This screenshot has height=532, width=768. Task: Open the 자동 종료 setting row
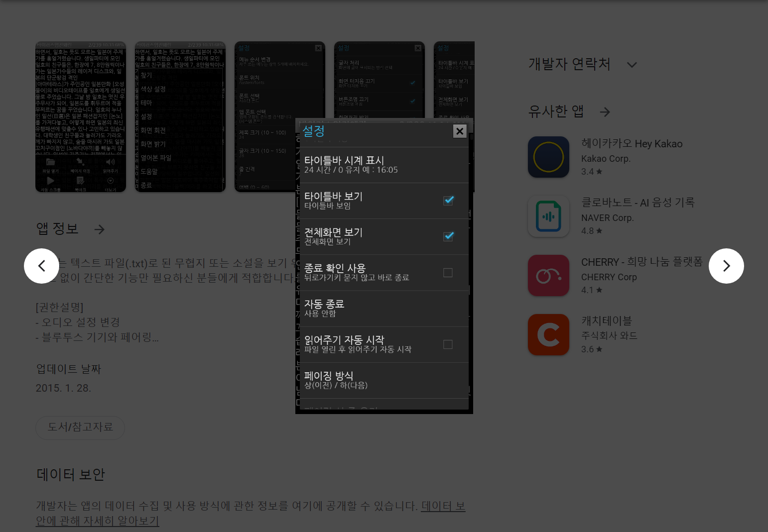[384, 309]
